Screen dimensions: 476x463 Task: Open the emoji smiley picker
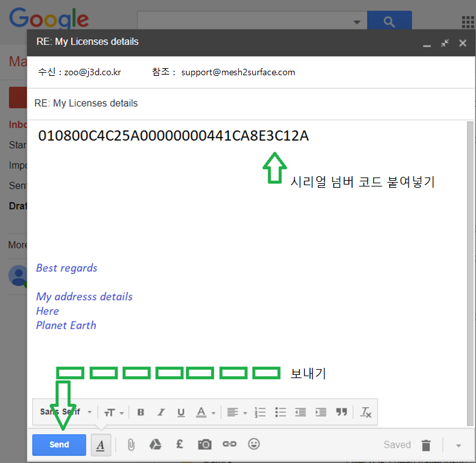(x=254, y=444)
